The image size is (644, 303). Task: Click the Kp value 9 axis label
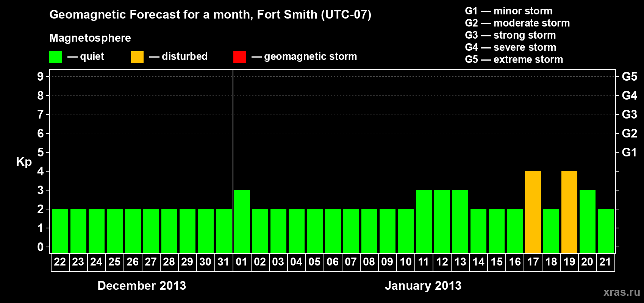point(41,77)
